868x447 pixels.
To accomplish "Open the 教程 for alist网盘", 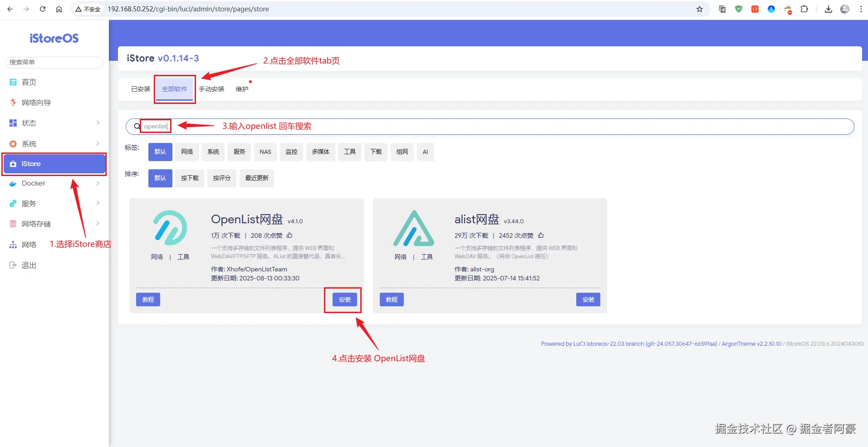I will point(392,300).
